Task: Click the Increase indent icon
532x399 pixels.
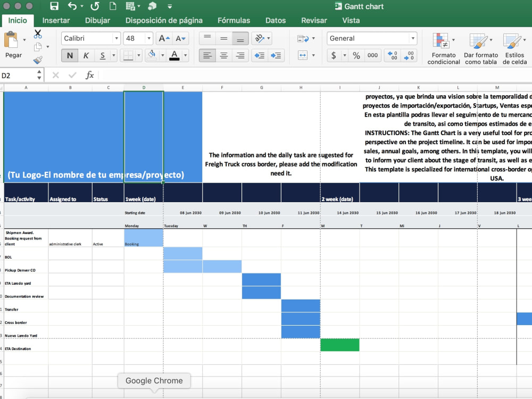Action: (276, 55)
